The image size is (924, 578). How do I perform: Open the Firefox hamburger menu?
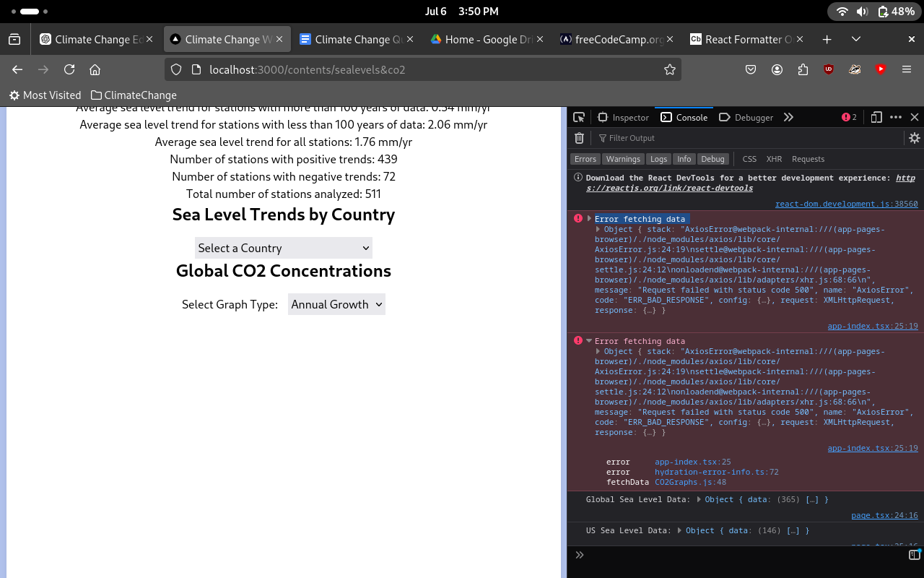[x=907, y=69]
